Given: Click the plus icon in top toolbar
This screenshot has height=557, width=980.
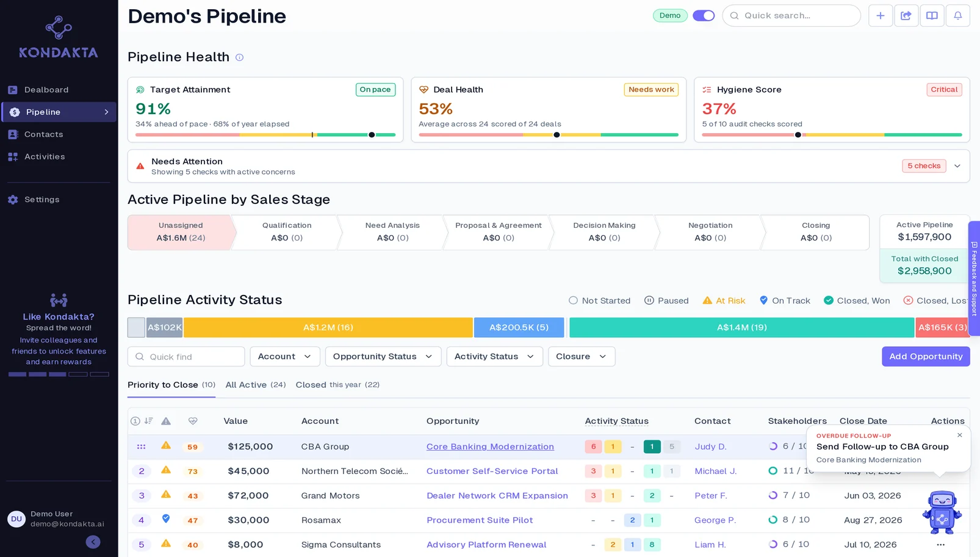Looking at the screenshot, I should pyautogui.click(x=881, y=16).
